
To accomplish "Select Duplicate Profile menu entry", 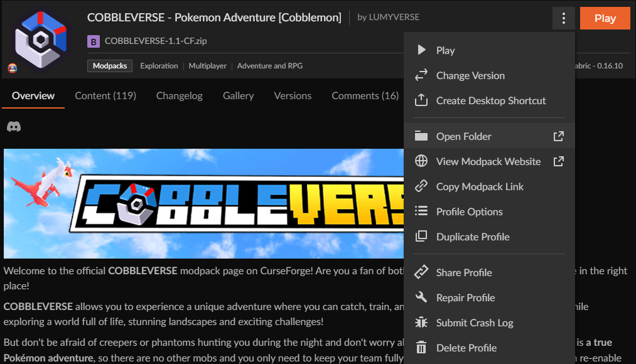I will (x=473, y=237).
